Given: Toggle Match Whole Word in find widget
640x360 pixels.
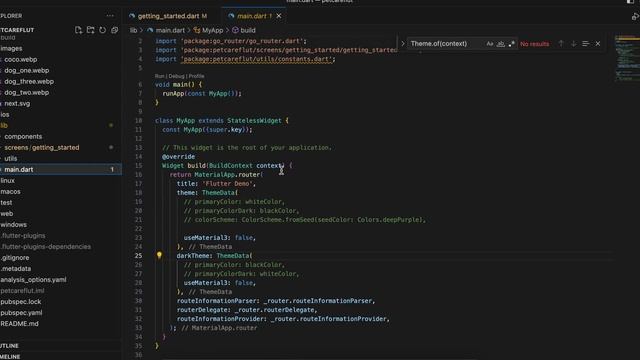Looking at the screenshot, I should [500, 44].
